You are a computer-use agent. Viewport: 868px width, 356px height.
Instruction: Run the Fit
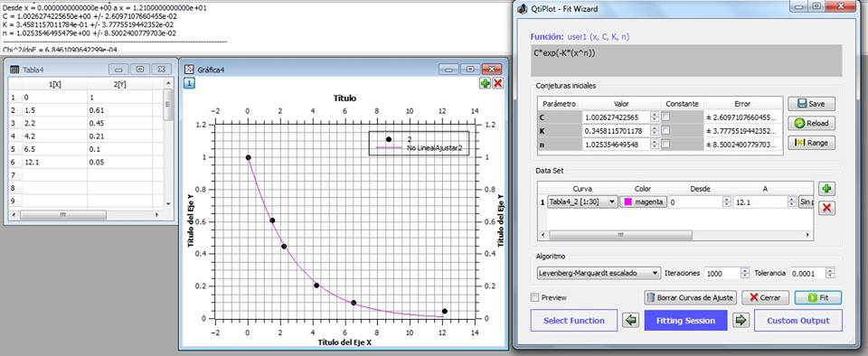818,297
